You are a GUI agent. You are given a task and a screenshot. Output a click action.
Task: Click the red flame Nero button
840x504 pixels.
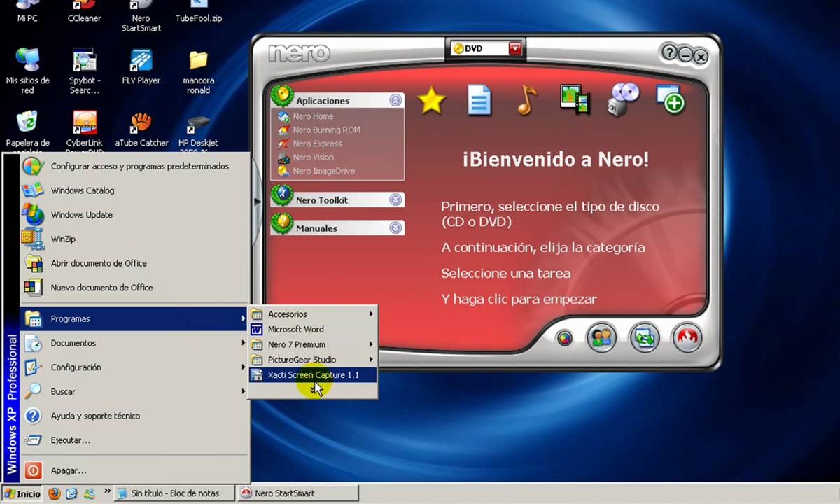pyautogui.click(x=687, y=338)
